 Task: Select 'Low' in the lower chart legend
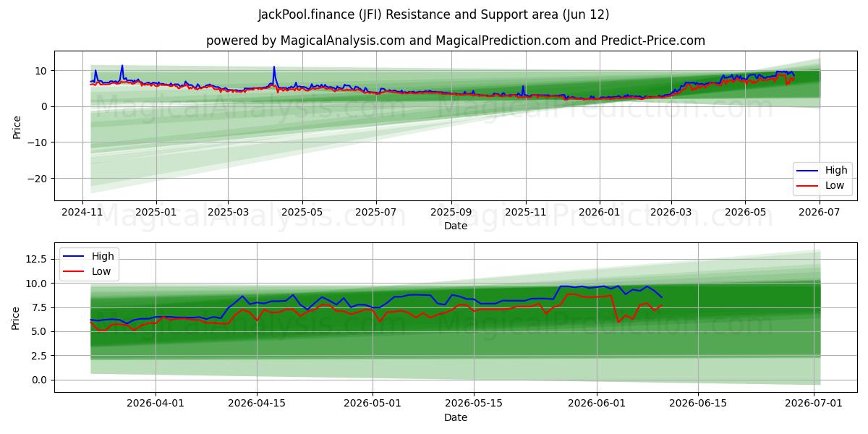point(101,271)
